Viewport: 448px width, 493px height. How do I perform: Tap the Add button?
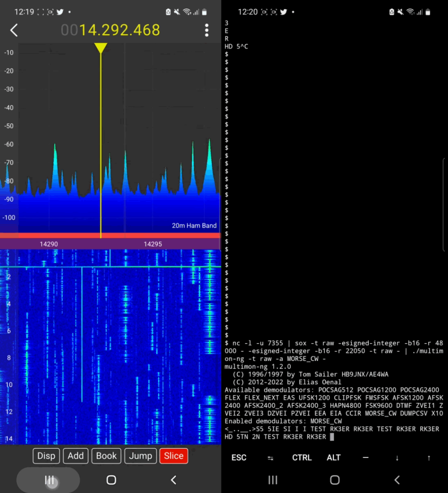point(76,455)
